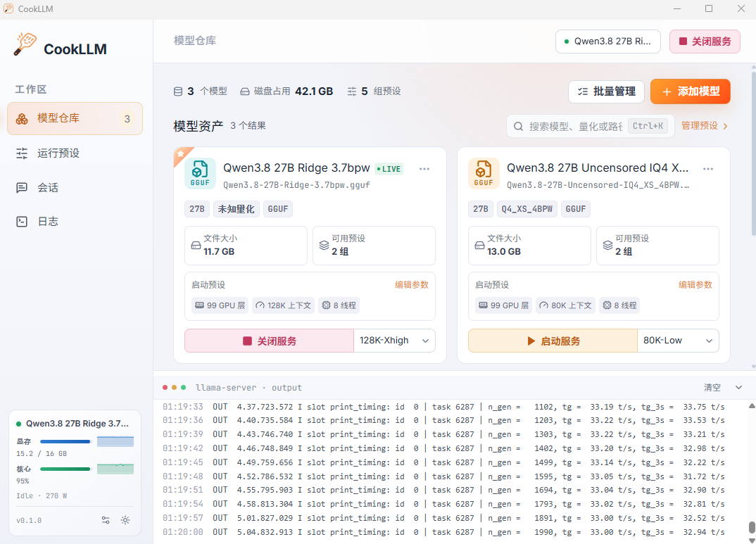This screenshot has height=544, width=756.
Task: Click the 关闭服务 button in the header
Action: pyautogui.click(x=705, y=42)
